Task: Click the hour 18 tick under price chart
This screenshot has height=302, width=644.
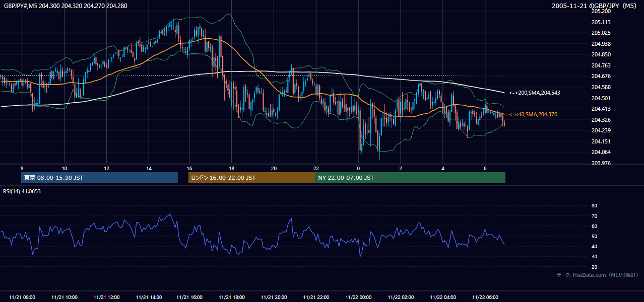Action: click(x=232, y=168)
